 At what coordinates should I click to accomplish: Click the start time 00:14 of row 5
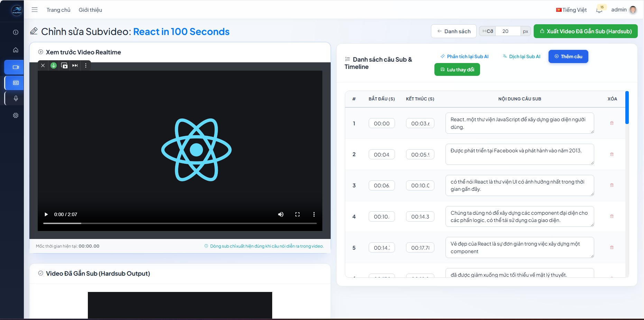click(x=382, y=248)
